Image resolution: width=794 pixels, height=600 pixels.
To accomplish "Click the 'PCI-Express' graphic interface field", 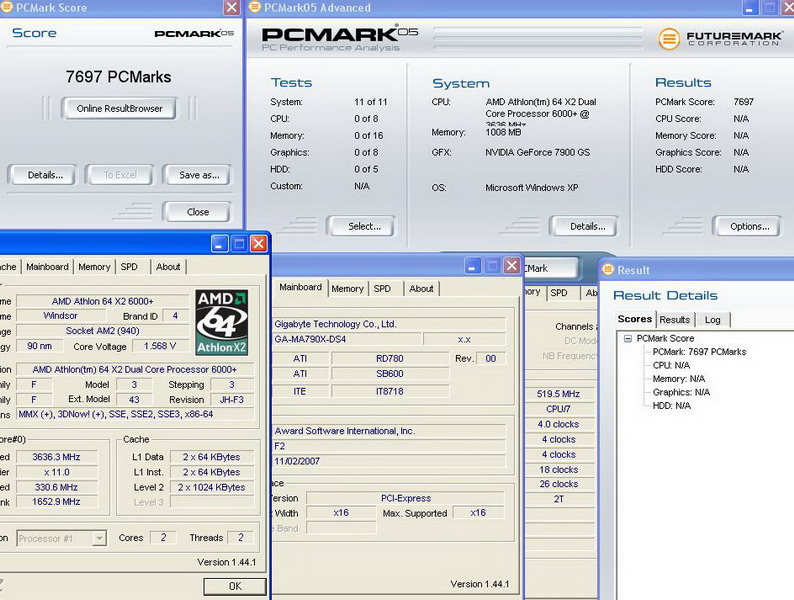I will [x=406, y=498].
